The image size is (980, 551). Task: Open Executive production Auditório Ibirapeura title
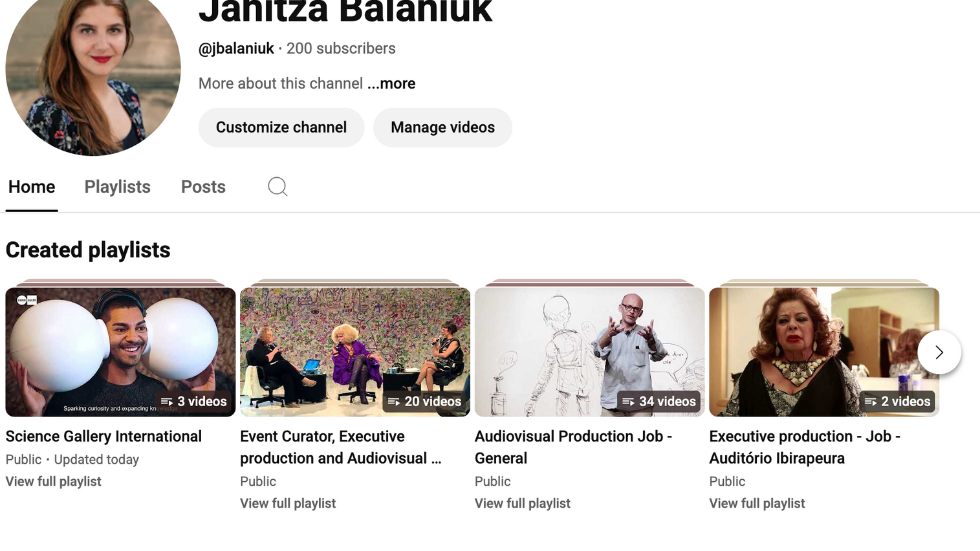coord(804,447)
